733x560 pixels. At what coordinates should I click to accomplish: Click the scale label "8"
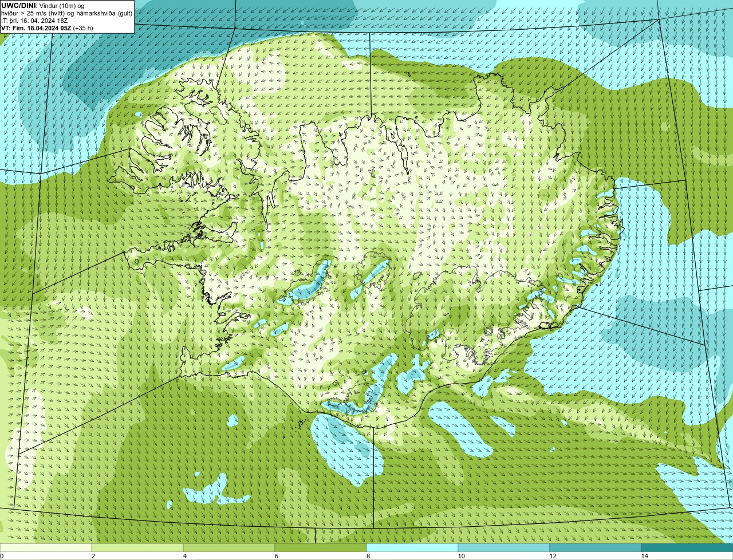pyautogui.click(x=368, y=556)
